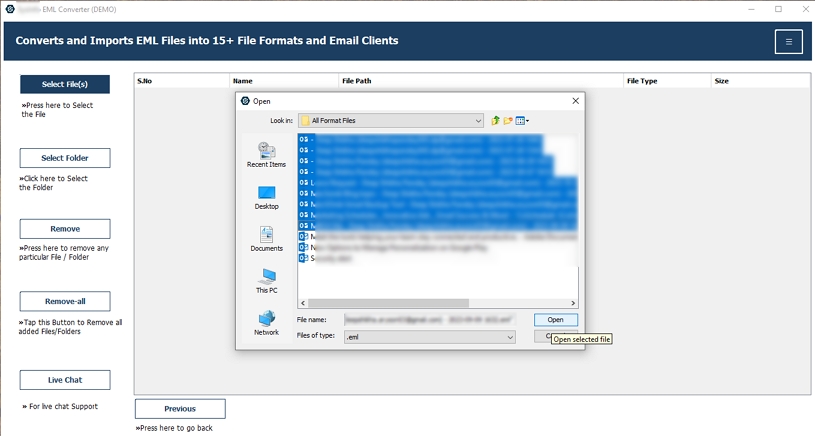Open the hamburger menu in the header

[x=788, y=42]
